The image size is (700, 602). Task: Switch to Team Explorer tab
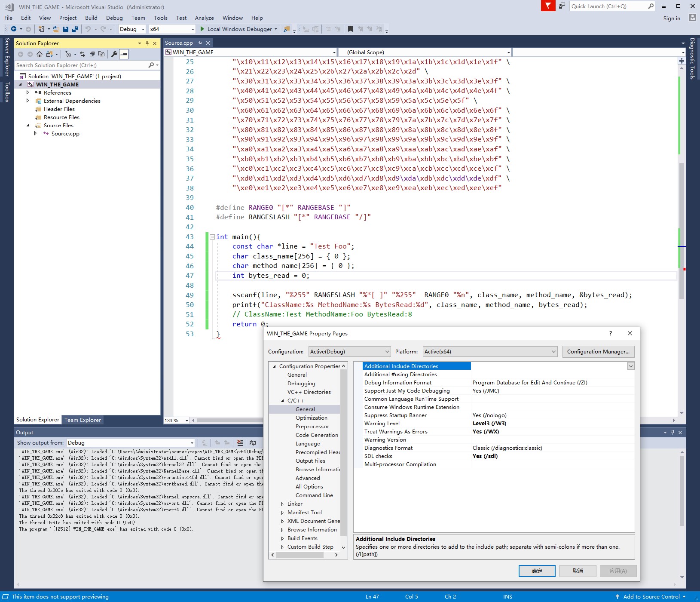pos(83,420)
